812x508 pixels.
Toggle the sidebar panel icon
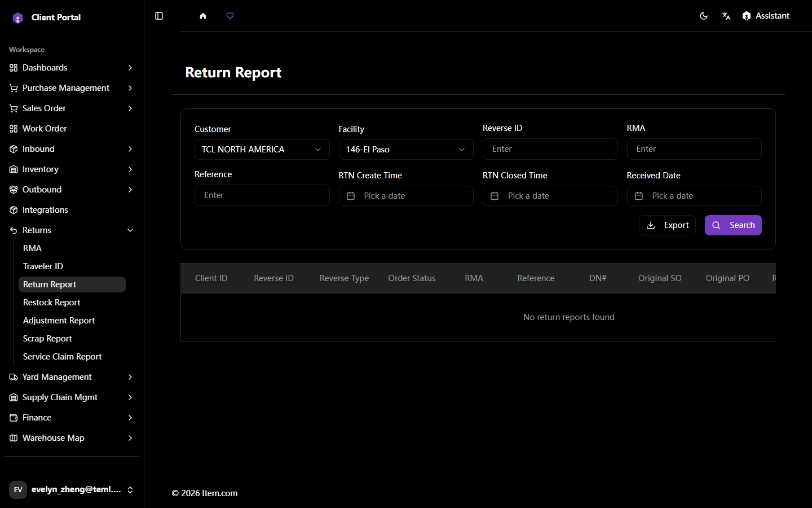pos(159,16)
